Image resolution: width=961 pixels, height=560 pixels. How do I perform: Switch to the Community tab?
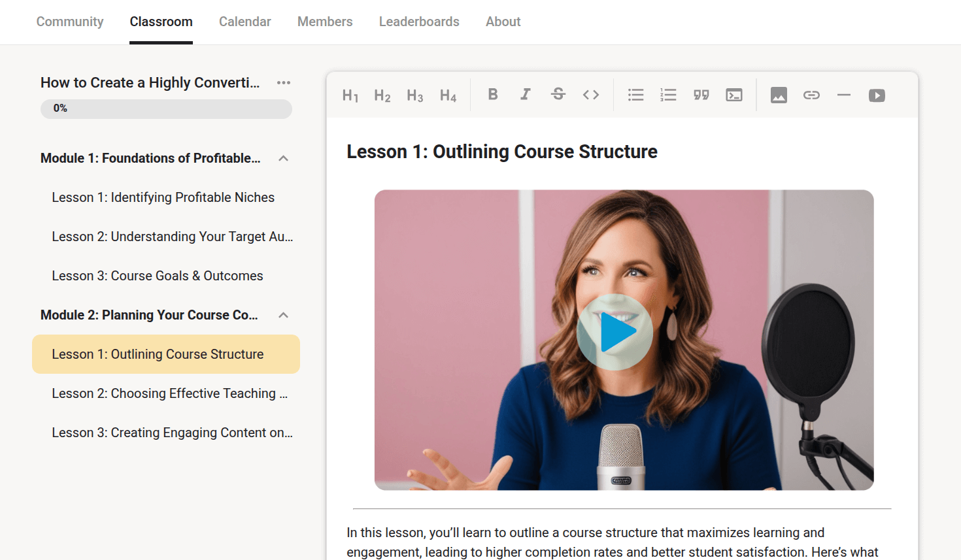click(70, 22)
